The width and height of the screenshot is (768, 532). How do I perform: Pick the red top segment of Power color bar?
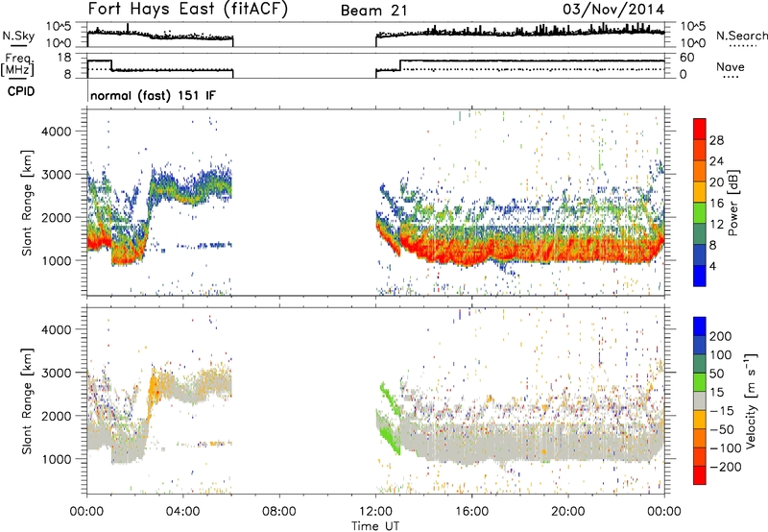[x=700, y=130]
